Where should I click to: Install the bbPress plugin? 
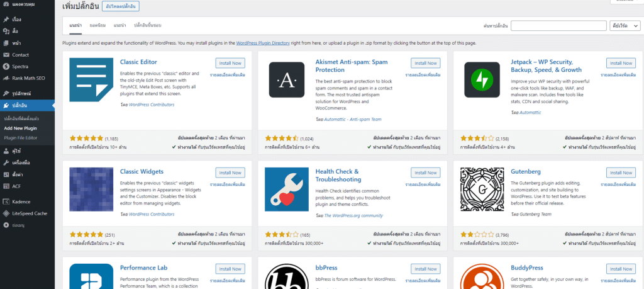426,268
